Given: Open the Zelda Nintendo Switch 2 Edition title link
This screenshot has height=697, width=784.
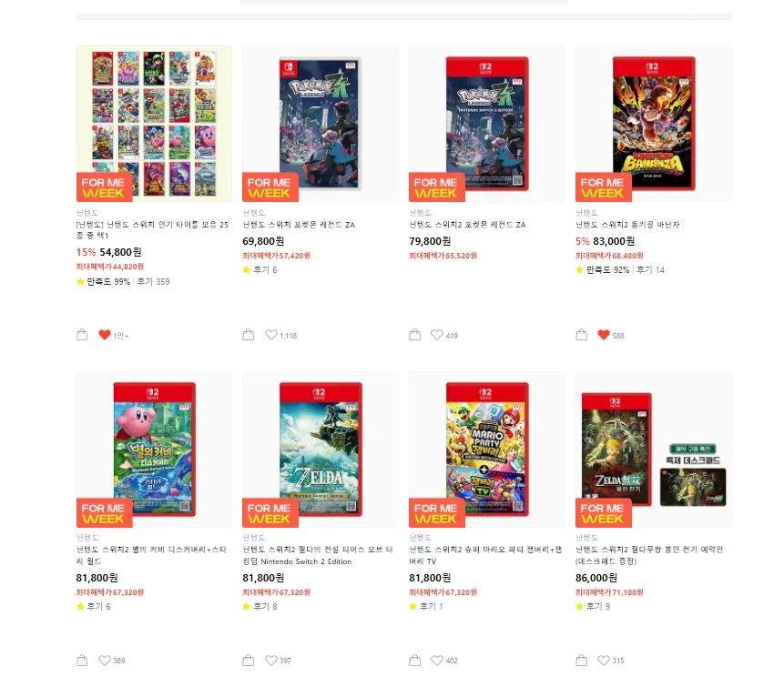Looking at the screenshot, I should 318,555.
